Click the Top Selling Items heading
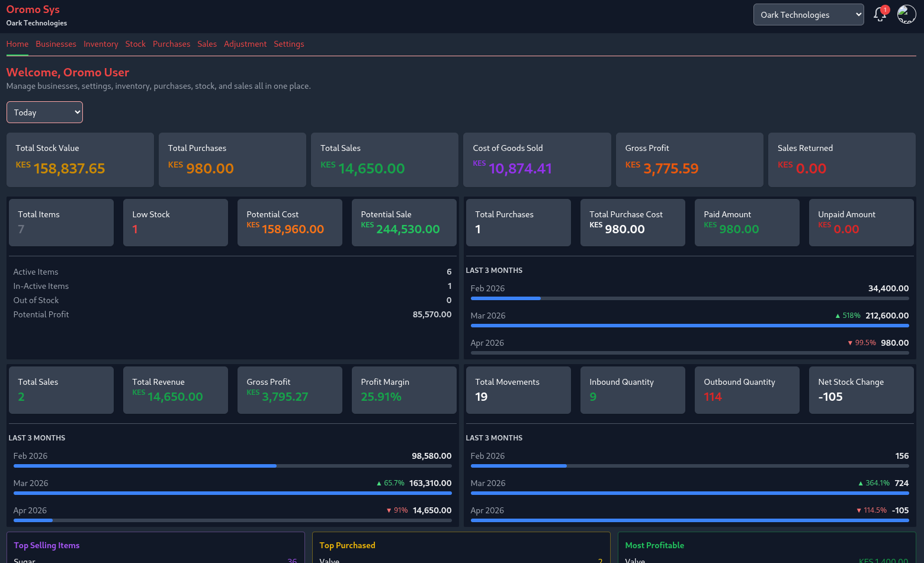924x563 pixels. pyautogui.click(x=47, y=545)
